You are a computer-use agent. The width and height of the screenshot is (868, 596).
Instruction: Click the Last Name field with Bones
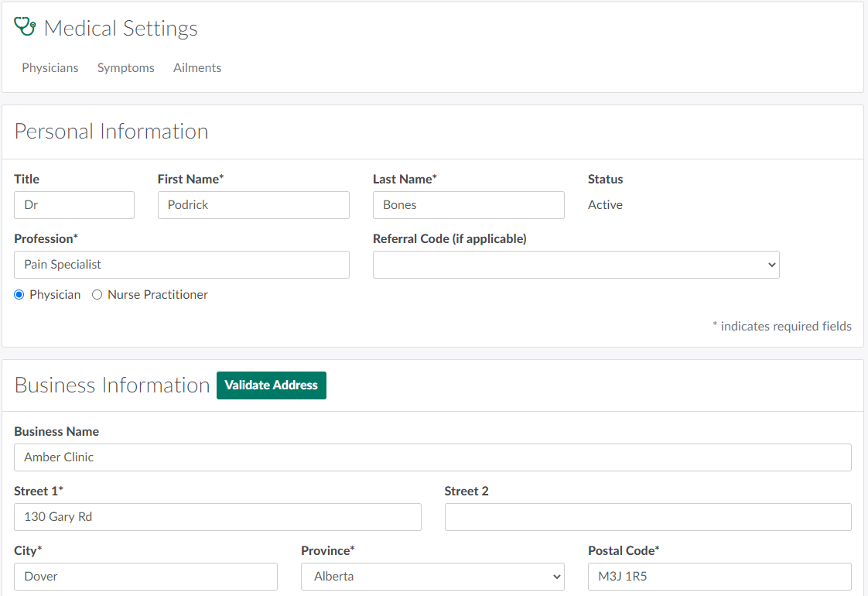[x=468, y=205]
